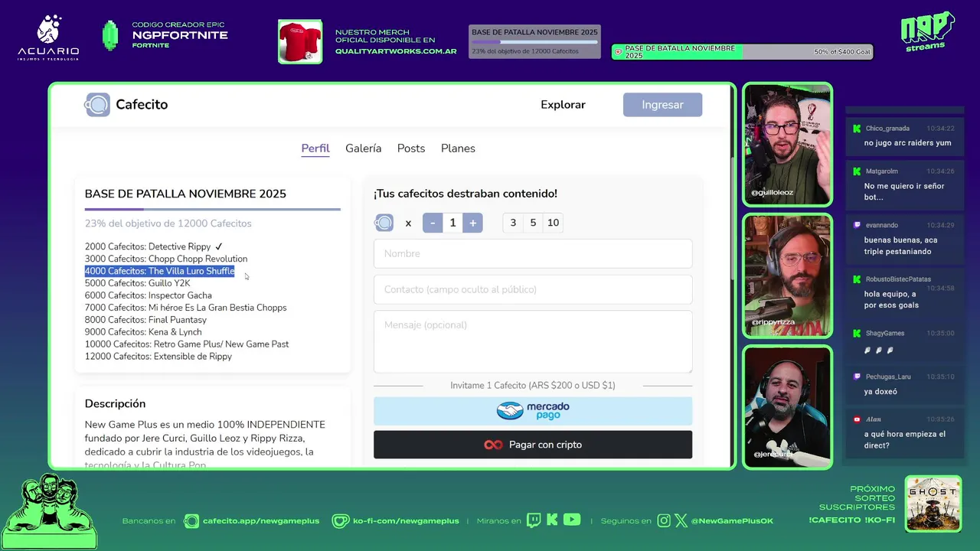Screen dimensions: 980x551
Task: Click goal 6000 Cafecitos: Inspector Gacha
Action: pos(149,295)
